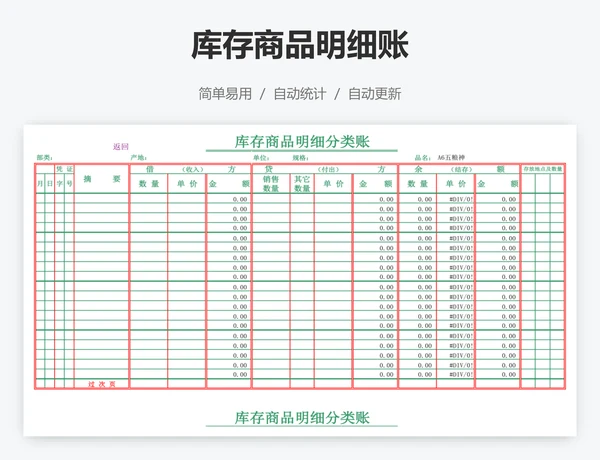Click the 号 column header

coord(69,184)
